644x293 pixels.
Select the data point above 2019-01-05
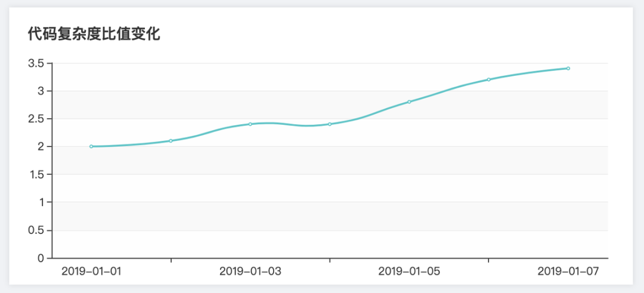409,102
